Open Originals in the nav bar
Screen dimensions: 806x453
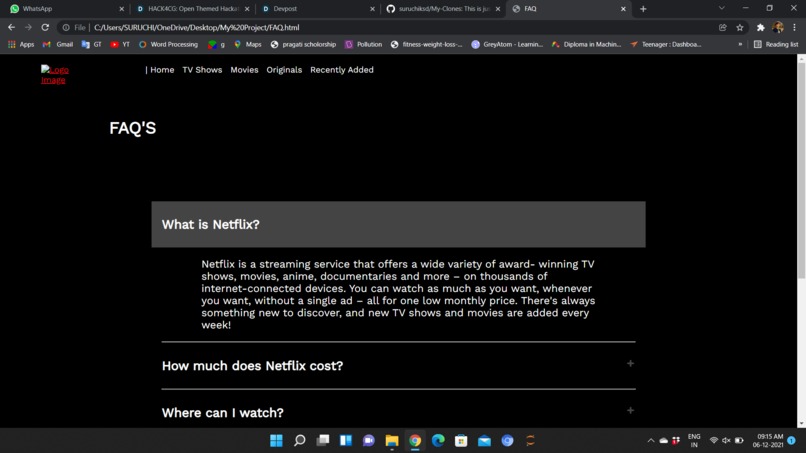284,70
